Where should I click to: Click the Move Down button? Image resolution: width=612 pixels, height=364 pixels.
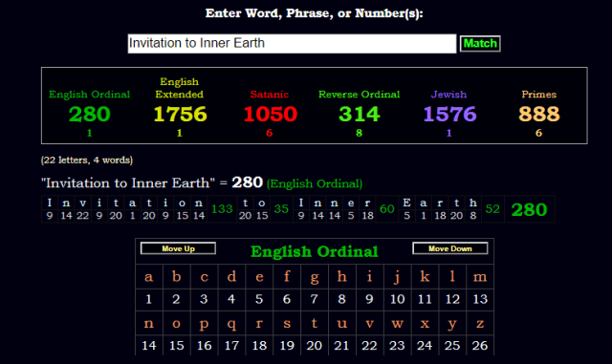click(450, 248)
